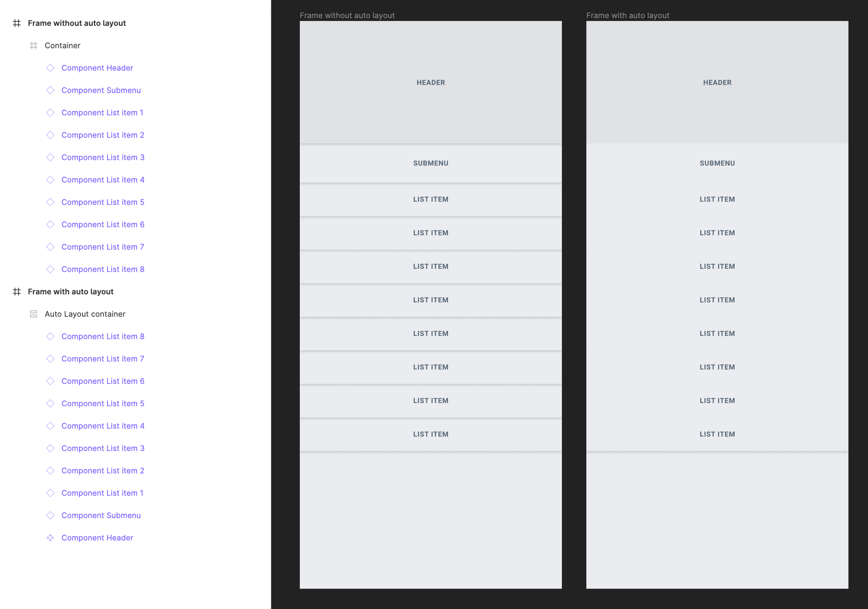Click diamond icon of List item 5 in Auto Layout container

[50, 403]
